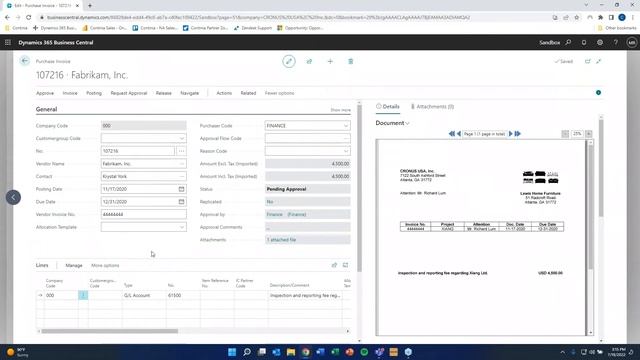The width and height of the screenshot is (640, 360).
Task: Click Fewer options
Action: click(x=279, y=93)
